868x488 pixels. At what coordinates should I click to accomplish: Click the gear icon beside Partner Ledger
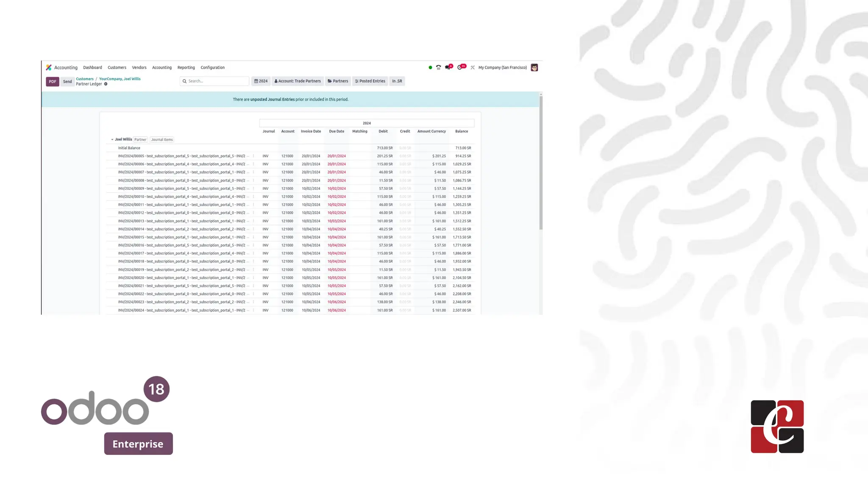106,84
